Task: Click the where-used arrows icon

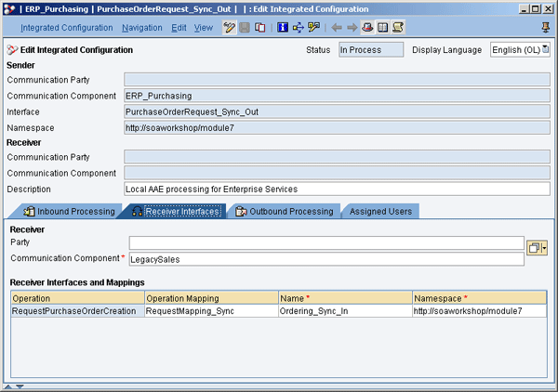Action: tap(299, 28)
